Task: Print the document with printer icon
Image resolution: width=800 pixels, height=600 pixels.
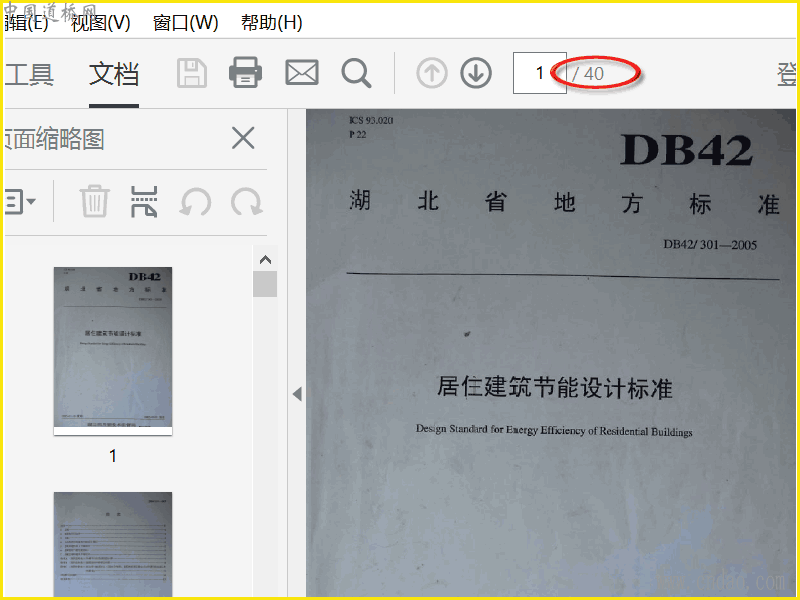Action: 245,72
